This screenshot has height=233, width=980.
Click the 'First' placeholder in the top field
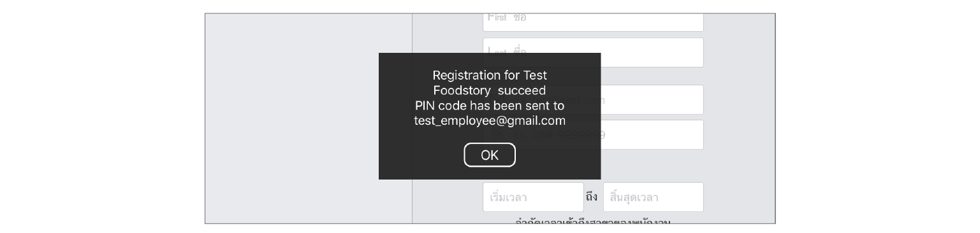[497, 17]
